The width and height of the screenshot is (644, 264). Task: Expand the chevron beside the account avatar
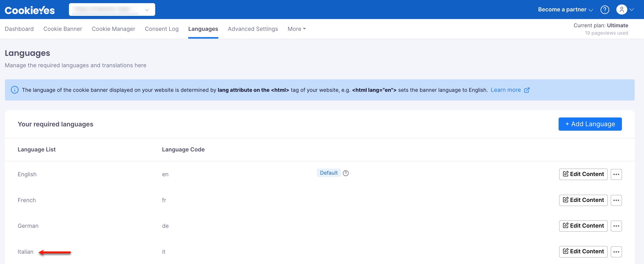point(632,10)
